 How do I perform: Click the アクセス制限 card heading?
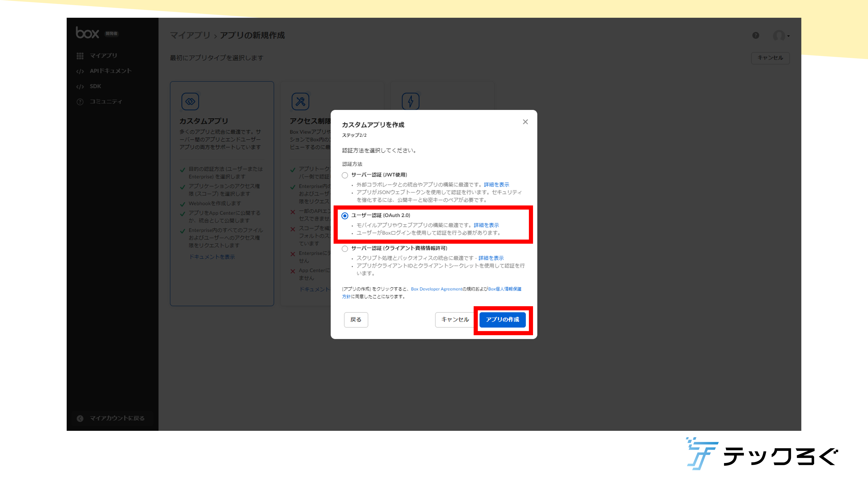pyautogui.click(x=310, y=121)
